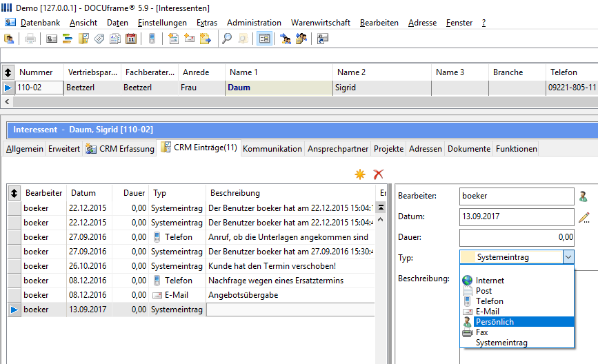Sort CRM list by Datum header
Viewport: 598px width, 364px height.
pyautogui.click(x=89, y=193)
